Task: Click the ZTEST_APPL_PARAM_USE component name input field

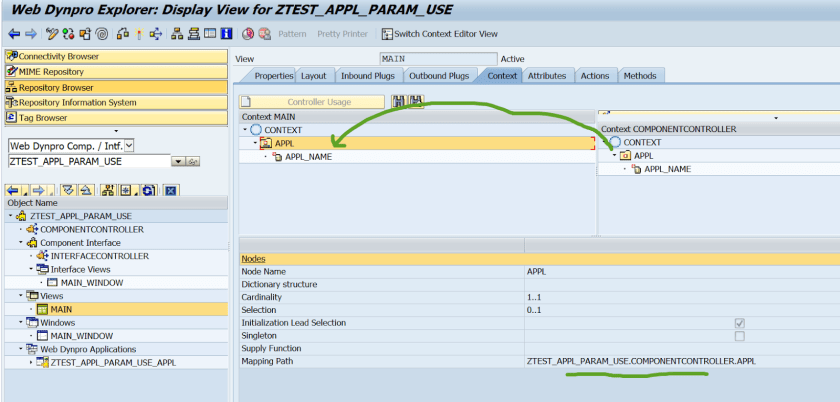Action: 89,161
